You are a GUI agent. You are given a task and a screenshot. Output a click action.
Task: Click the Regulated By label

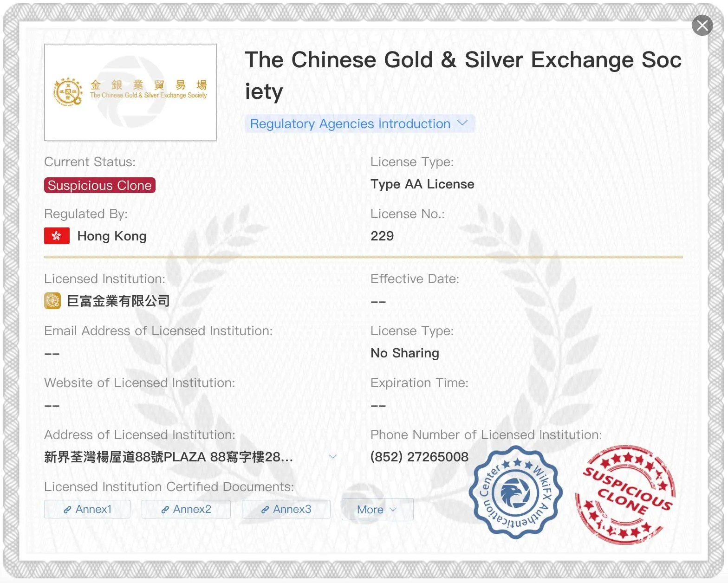click(x=86, y=214)
